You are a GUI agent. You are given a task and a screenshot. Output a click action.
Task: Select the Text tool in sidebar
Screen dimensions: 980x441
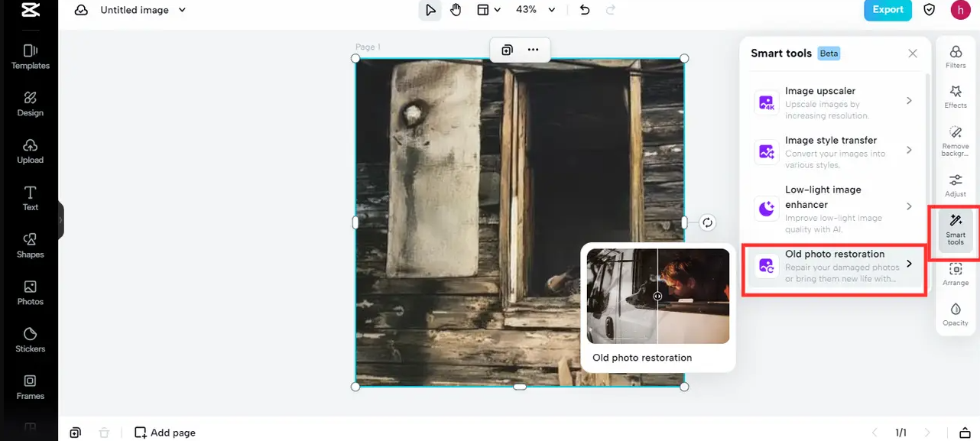(30, 199)
